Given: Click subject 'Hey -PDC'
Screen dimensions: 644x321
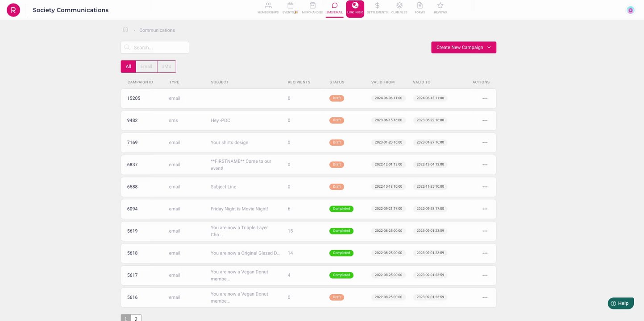Looking at the screenshot, I should pos(220,120).
